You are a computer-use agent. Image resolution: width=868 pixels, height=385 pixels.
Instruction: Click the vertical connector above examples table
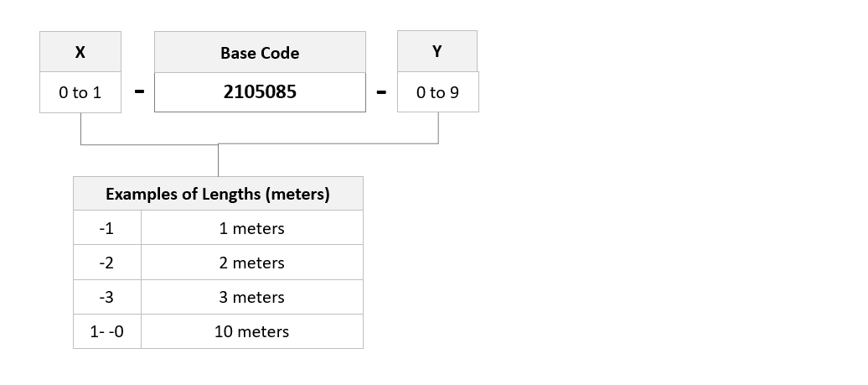click(x=218, y=161)
